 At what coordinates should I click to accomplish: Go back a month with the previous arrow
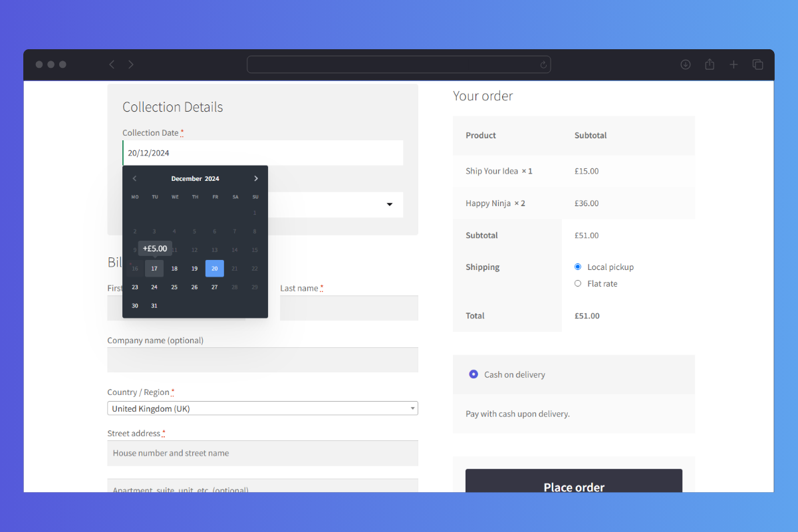[x=134, y=178]
